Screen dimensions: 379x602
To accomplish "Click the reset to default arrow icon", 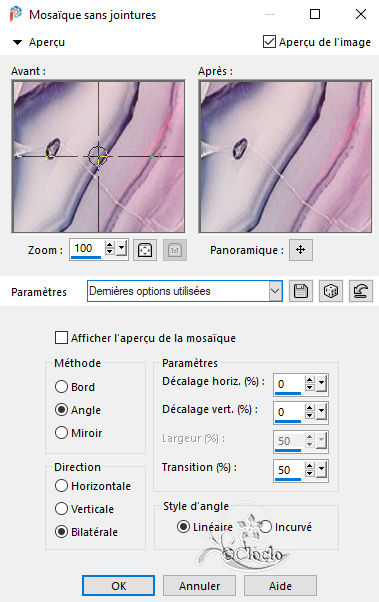I will pyautogui.click(x=361, y=291).
